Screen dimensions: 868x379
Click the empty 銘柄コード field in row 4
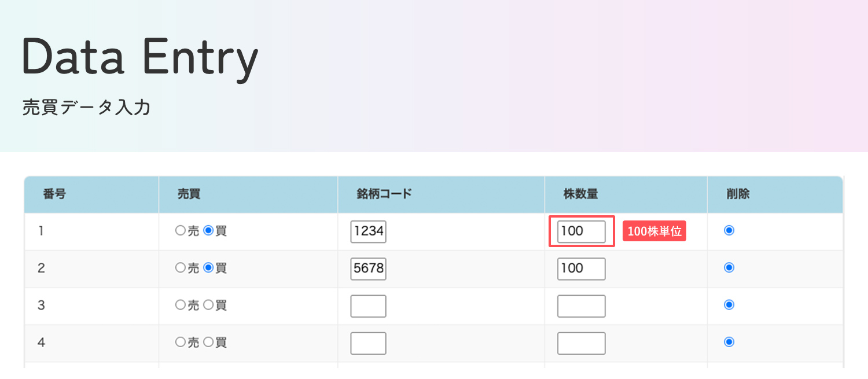pos(368,343)
